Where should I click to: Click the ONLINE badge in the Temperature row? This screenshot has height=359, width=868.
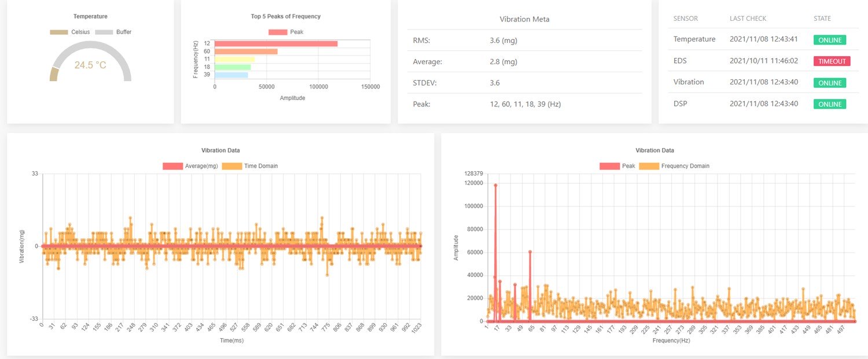coord(830,40)
